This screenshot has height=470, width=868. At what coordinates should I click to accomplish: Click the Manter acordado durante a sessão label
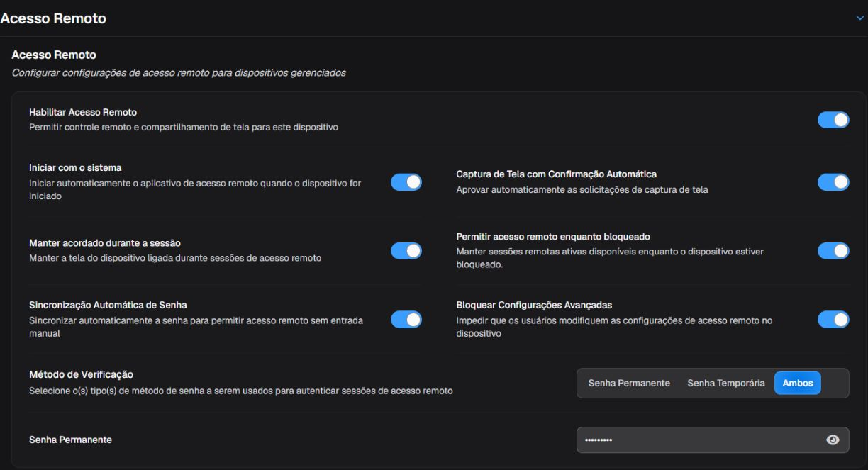104,243
